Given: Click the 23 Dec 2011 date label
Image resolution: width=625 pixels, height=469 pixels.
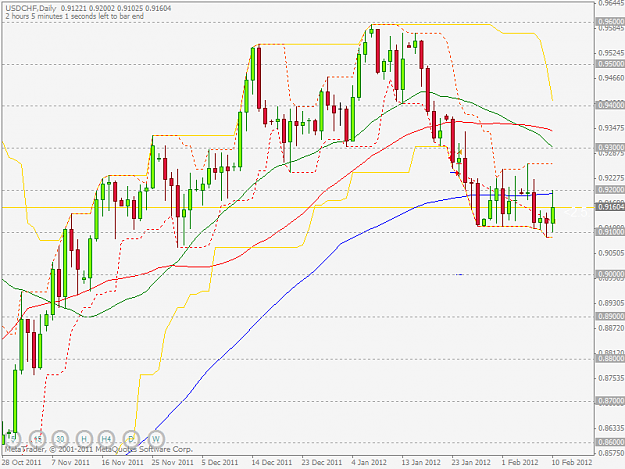Looking at the screenshot, I should (x=322, y=462).
